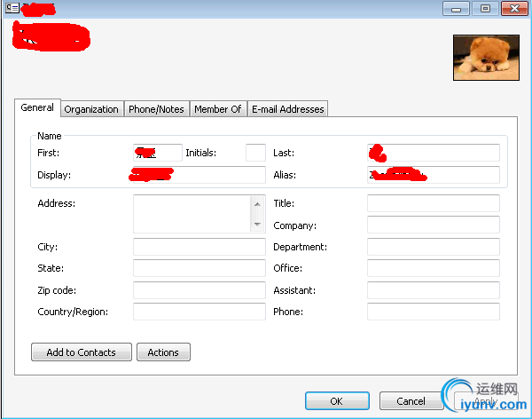View the E-mail Addresses tab
Screen dimensions: 532x419
click(x=287, y=109)
